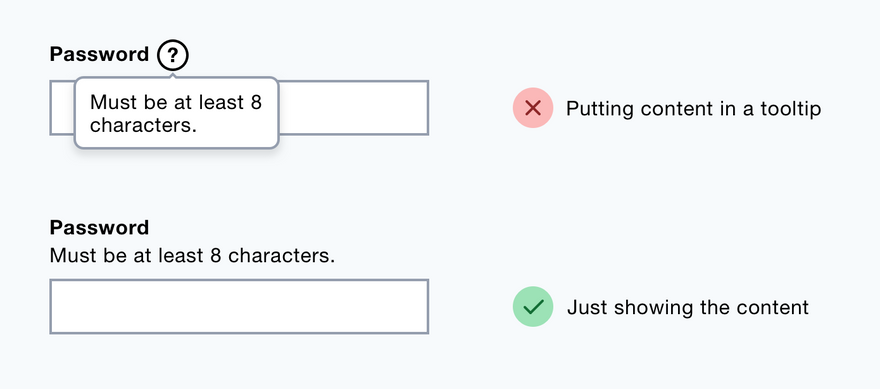Select the "Just showing the content" caption

point(688,308)
